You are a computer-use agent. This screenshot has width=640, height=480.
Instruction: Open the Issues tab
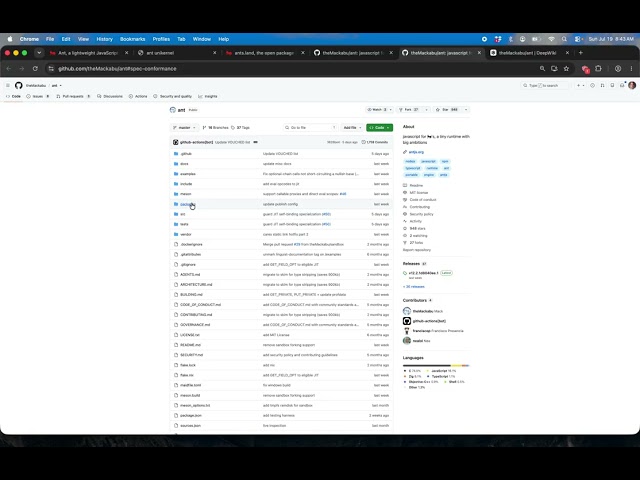point(38,96)
